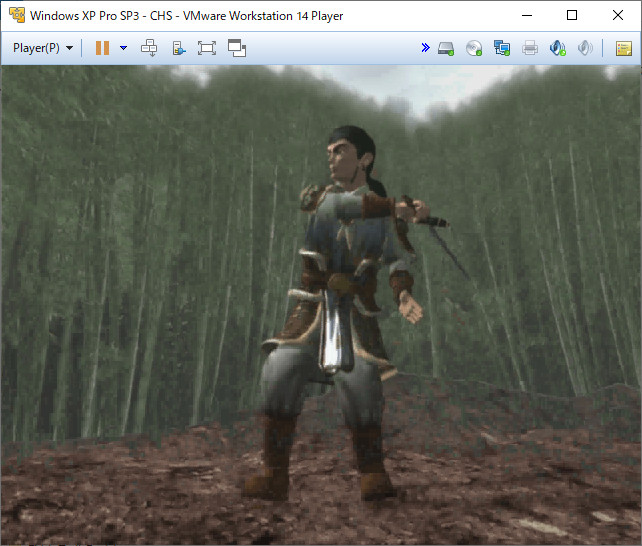This screenshot has width=642, height=546.
Task: Click the network adapter device icon
Action: (502, 48)
